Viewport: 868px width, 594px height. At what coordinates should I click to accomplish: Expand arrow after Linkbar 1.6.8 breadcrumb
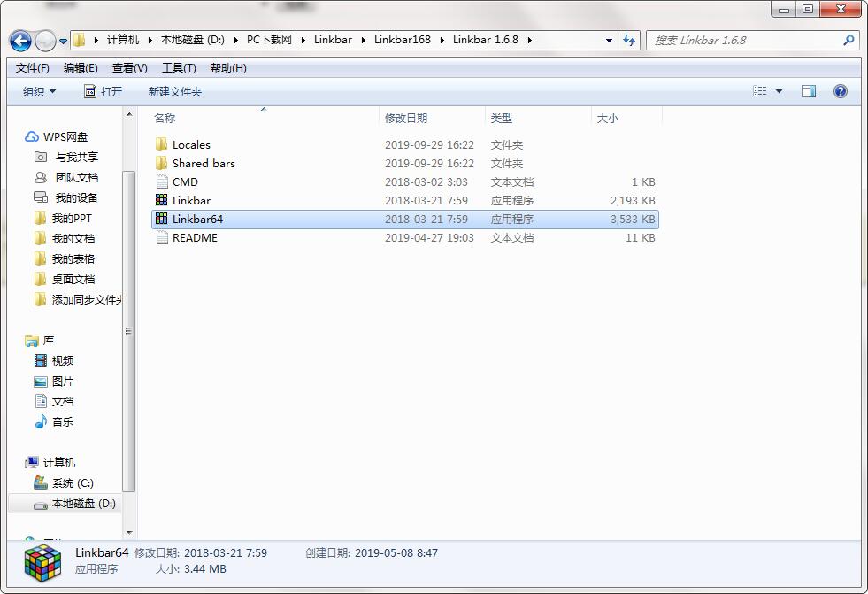pyautogui.click(x=530, y=40)
